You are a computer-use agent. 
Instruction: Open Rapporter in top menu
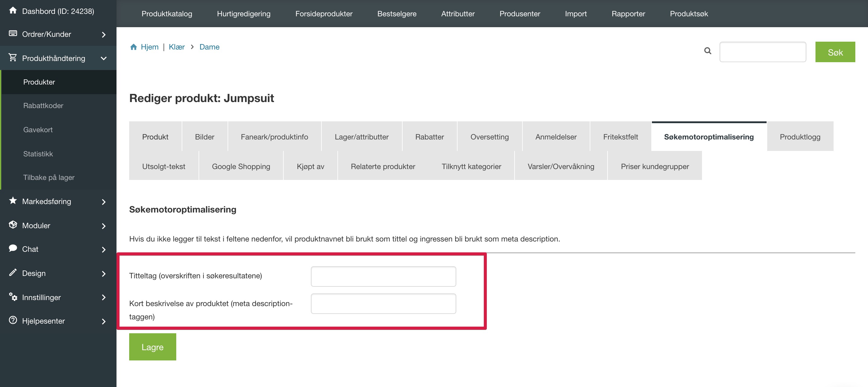628,14
